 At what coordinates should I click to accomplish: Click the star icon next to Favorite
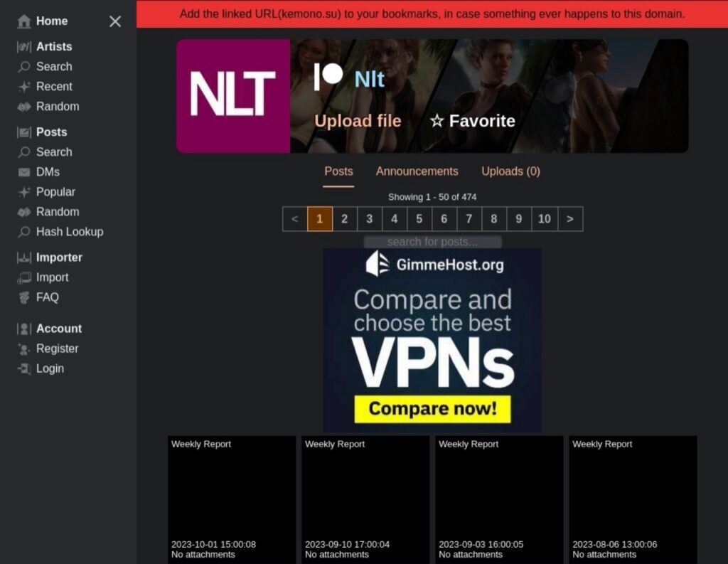click(x=437, y=121)
